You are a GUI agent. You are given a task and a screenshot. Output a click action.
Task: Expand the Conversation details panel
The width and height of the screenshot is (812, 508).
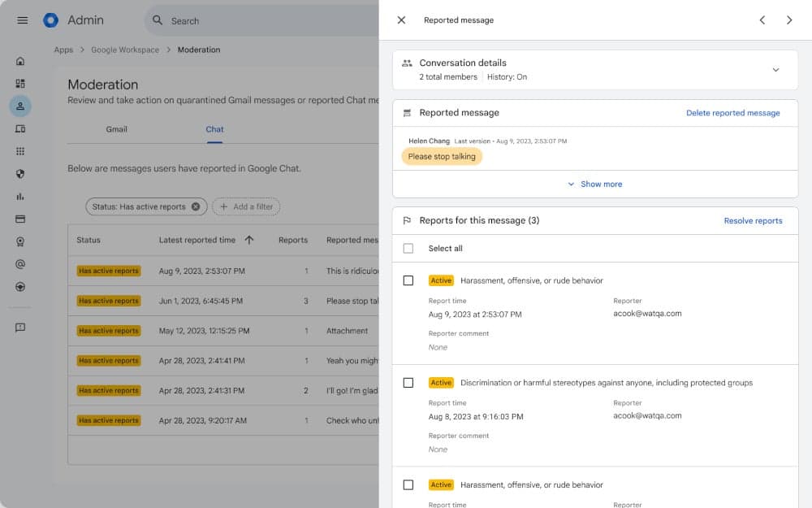775,70
